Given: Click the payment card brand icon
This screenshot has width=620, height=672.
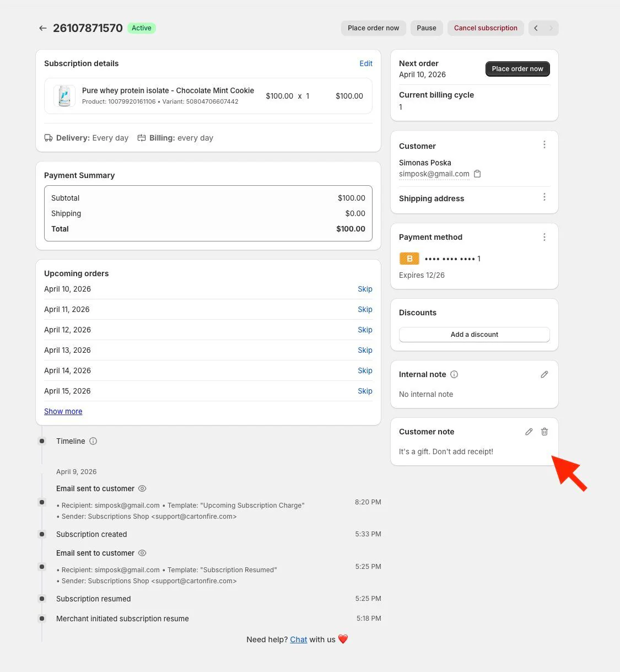Looking at the screenshot, I should click(409, 259).
